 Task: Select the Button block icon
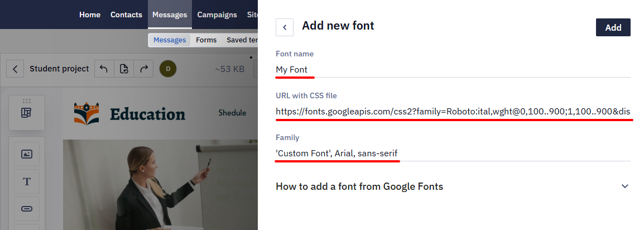27,209
